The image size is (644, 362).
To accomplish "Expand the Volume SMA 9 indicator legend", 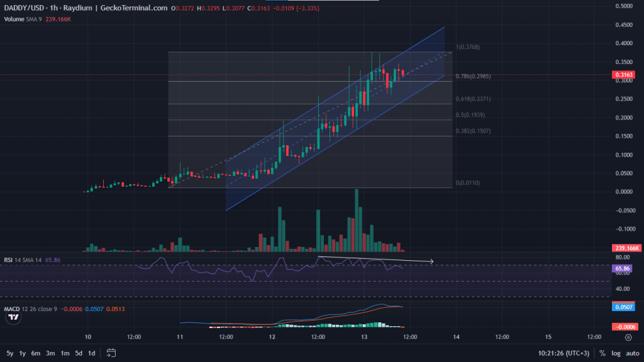I will (x=22, y=18).
